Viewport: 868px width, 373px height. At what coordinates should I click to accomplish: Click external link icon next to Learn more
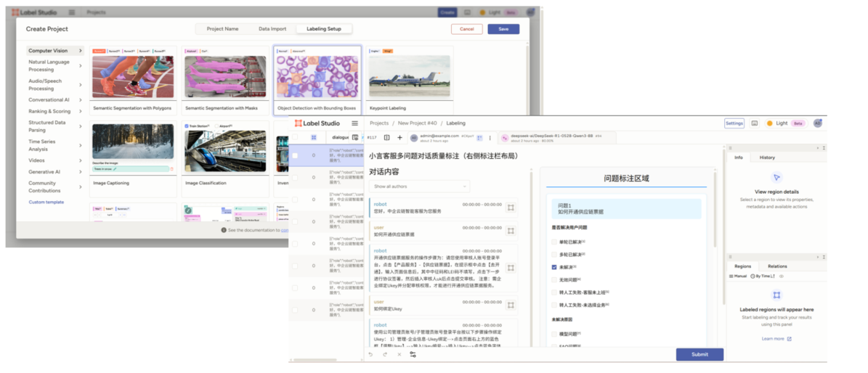point(790,339)
